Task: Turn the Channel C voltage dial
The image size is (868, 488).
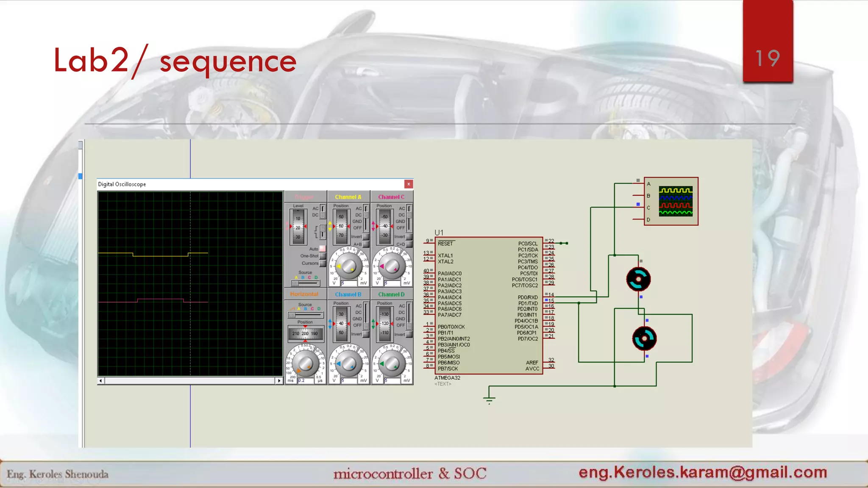Action: [x=392, y=266]
